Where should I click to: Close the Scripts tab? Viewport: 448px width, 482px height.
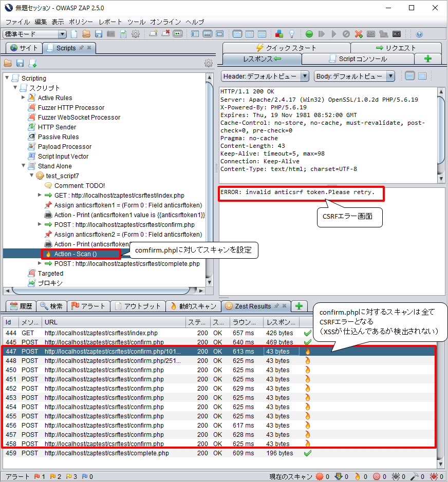(89, 48)
